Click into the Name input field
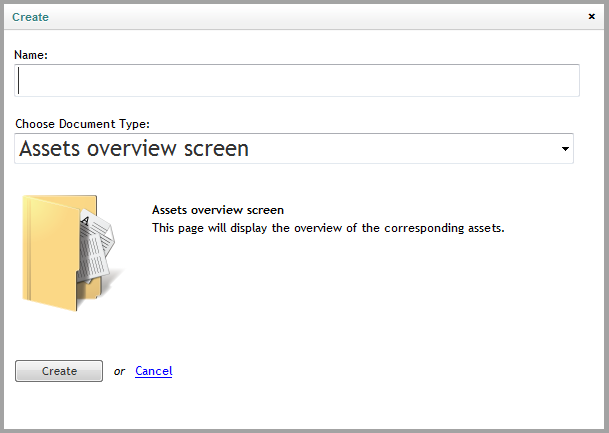Viewport: 609px width, 433px height. pos(297,80)
